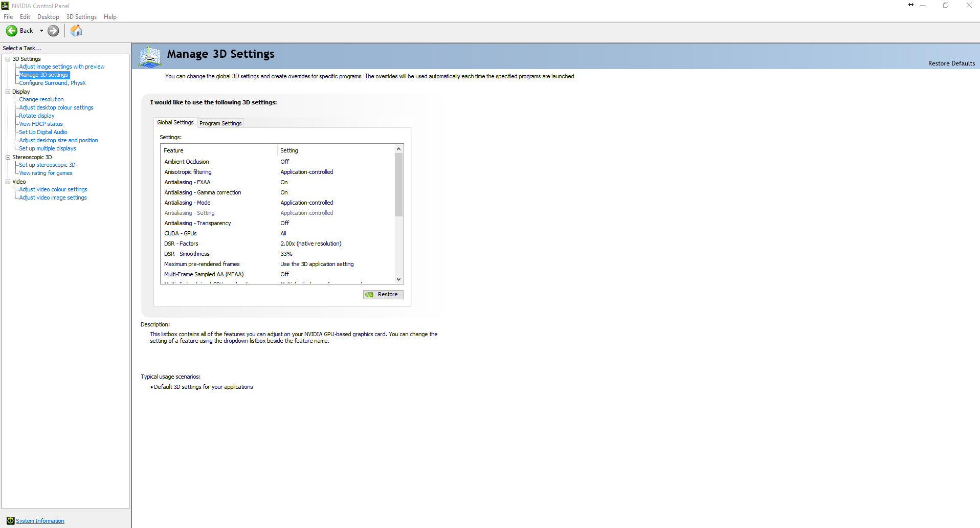Click the Feature column header
Viewport: 980px width, 528px height.
(219, 150)
